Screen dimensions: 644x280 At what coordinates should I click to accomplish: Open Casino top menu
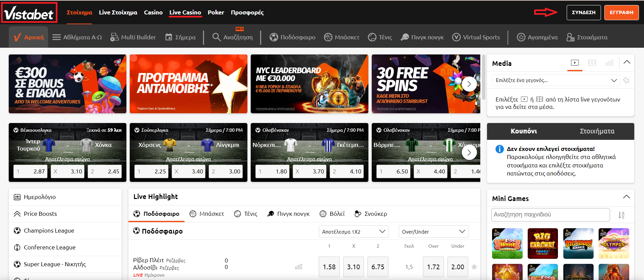(x=153, y=12)
